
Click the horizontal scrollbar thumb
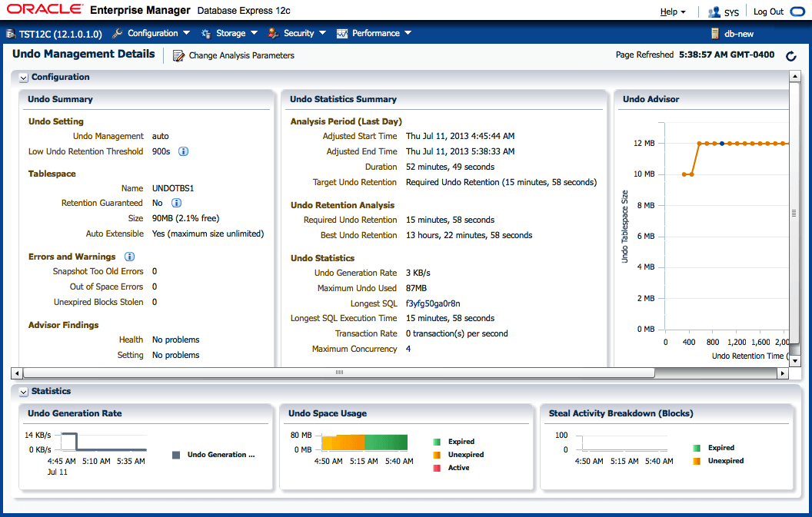339,373
